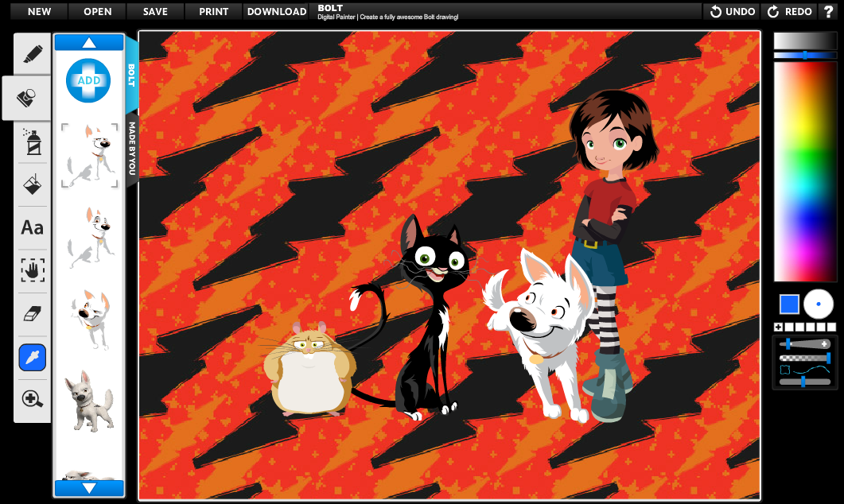Pick the 3D Bolt puppy sticker
844x504 pixels.
[x=89, y=401]
